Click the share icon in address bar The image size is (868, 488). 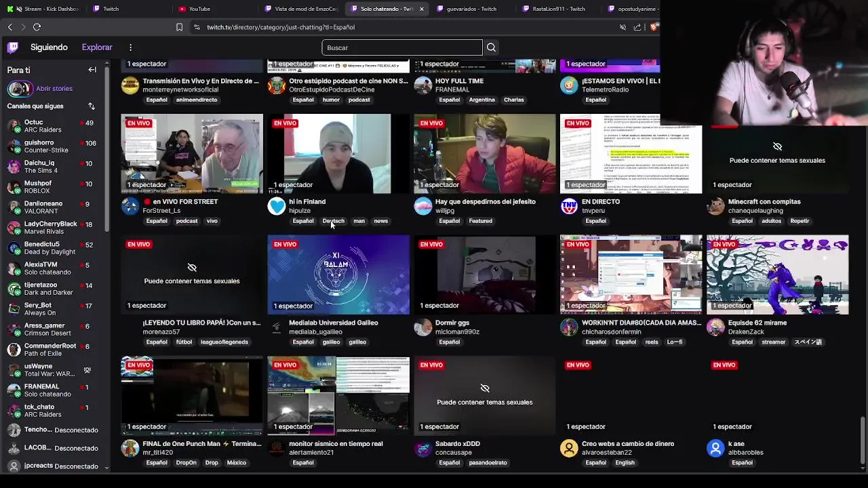(637, 27)
